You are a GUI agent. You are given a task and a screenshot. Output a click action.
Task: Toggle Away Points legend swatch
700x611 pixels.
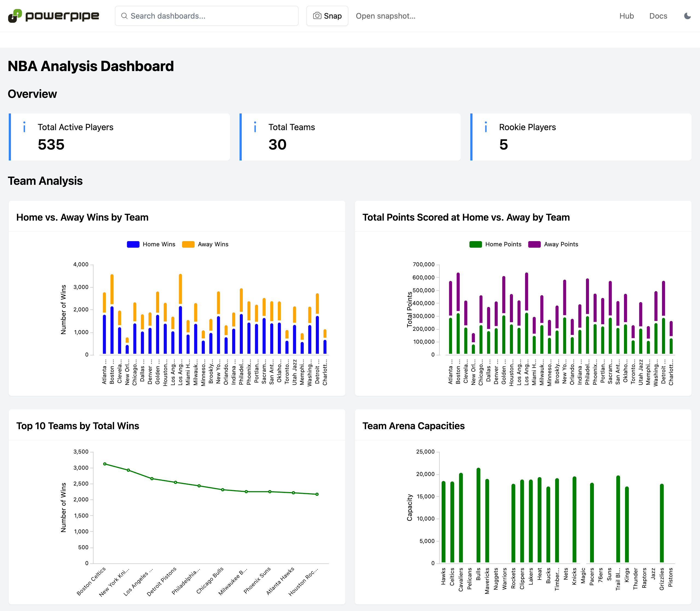tap(534, 244)
